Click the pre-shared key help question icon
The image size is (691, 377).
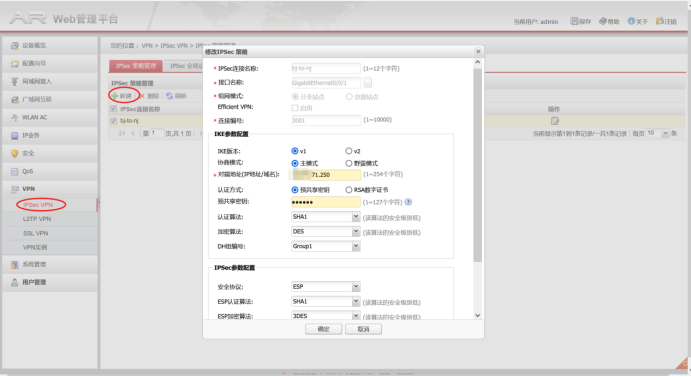coord(408,202)
